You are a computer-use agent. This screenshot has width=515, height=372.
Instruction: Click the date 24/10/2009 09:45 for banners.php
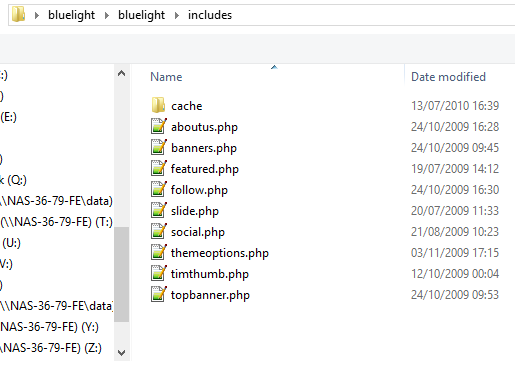tap(455, 148)
